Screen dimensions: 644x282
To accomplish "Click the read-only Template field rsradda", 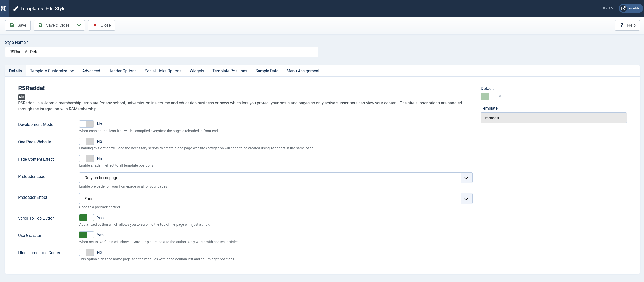I will pos(554,118).
